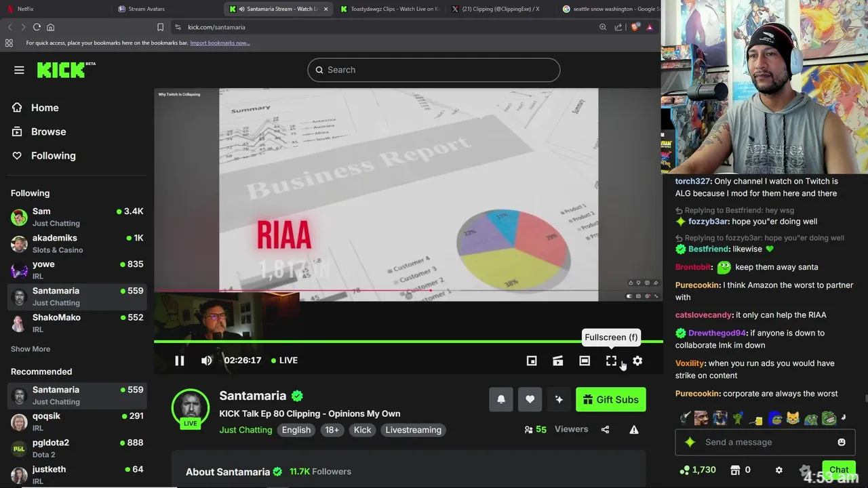
Task: Click the share stream icon
Action: point(605,429)
